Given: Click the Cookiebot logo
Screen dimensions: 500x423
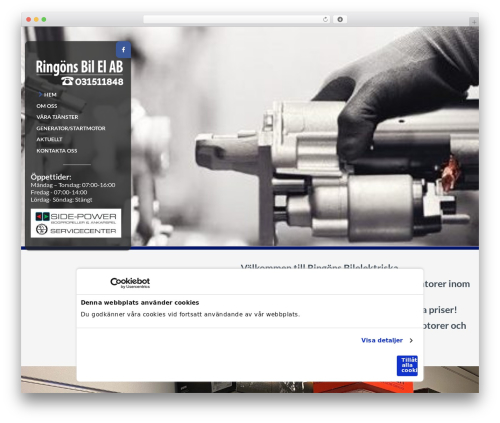Looking at the screenshot, I should click(x=130, y=283).
